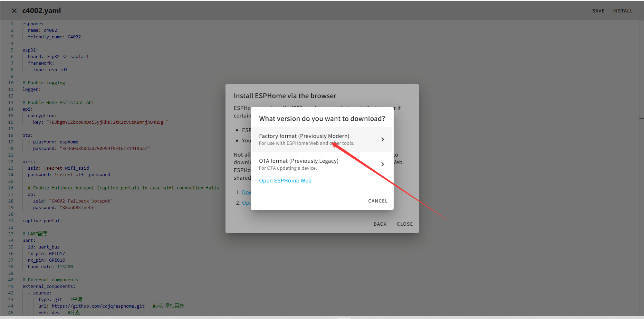Image resolution: width=644 pixels, height=319 pixels.
Task: Click the chevron arrow beside OTA format
Action: tap(382, 164)
